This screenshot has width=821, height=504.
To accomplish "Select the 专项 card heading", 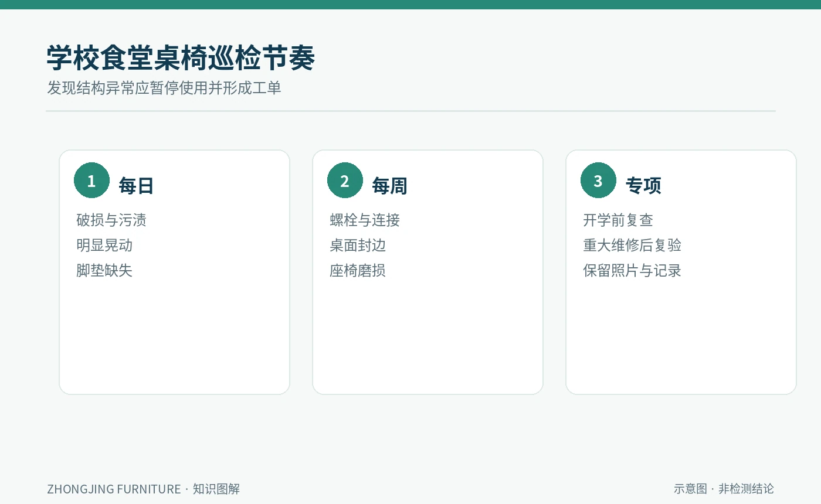I will pos(643,186).
